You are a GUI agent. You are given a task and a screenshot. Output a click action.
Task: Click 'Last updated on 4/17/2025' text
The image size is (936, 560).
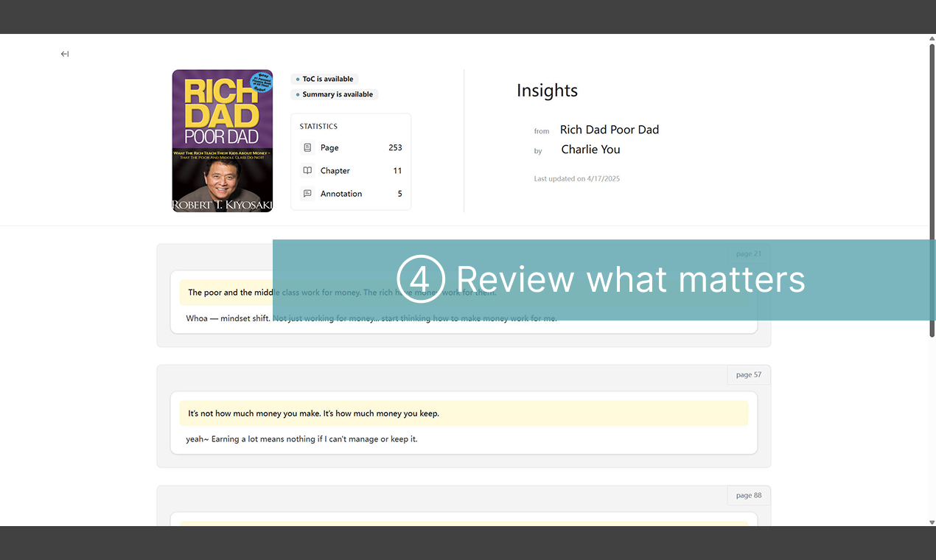coord(577,178)
